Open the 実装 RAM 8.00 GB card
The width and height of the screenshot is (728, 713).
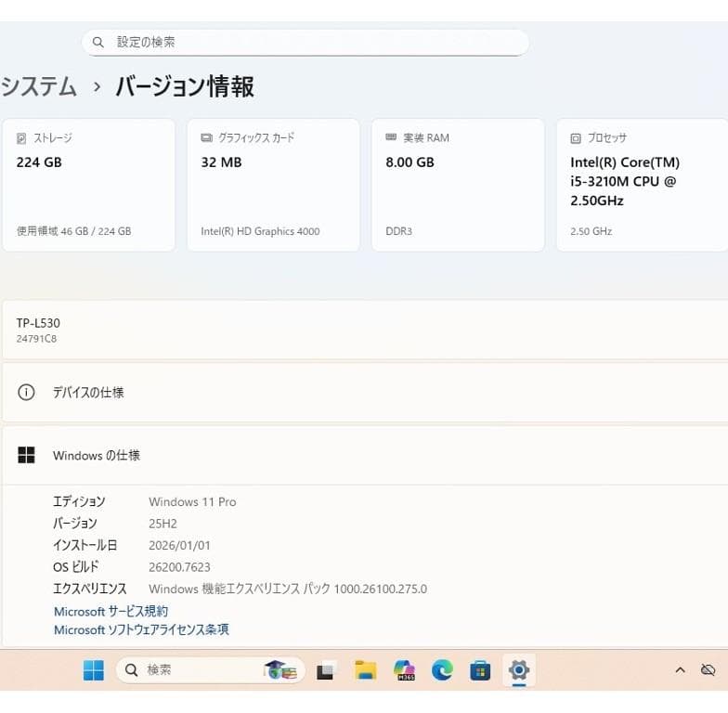click(458, 185)
